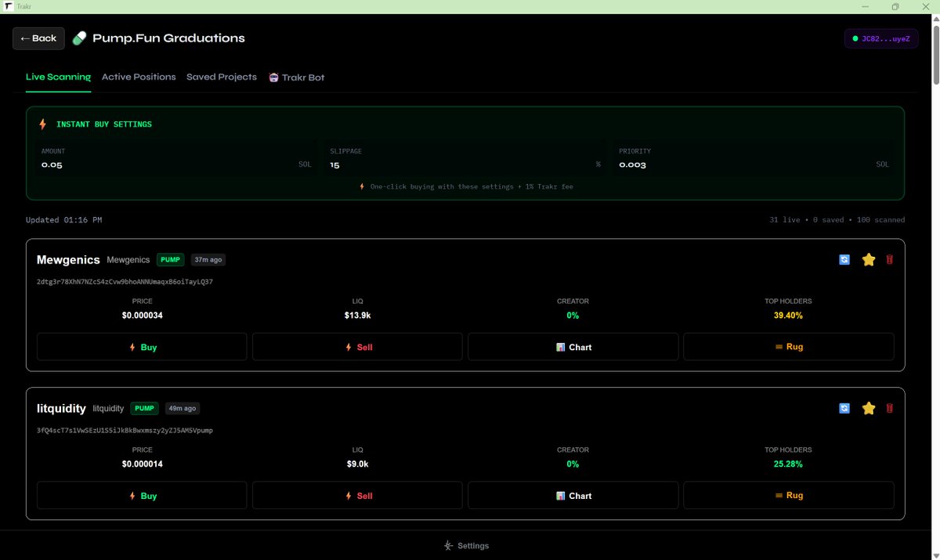Click top holders value 25.28%

tap(789, 464)
